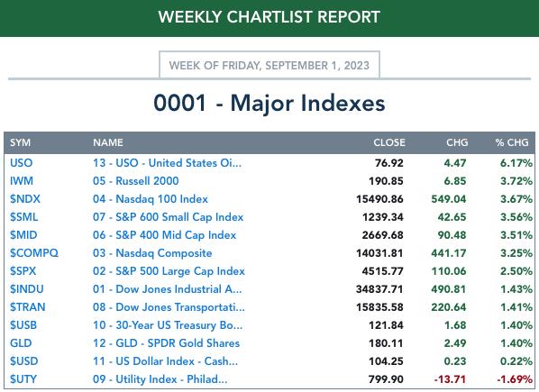Viewport: 539px width, 392px height.
Task: Open the USO symbol link
Action: [x=21, y=163]
